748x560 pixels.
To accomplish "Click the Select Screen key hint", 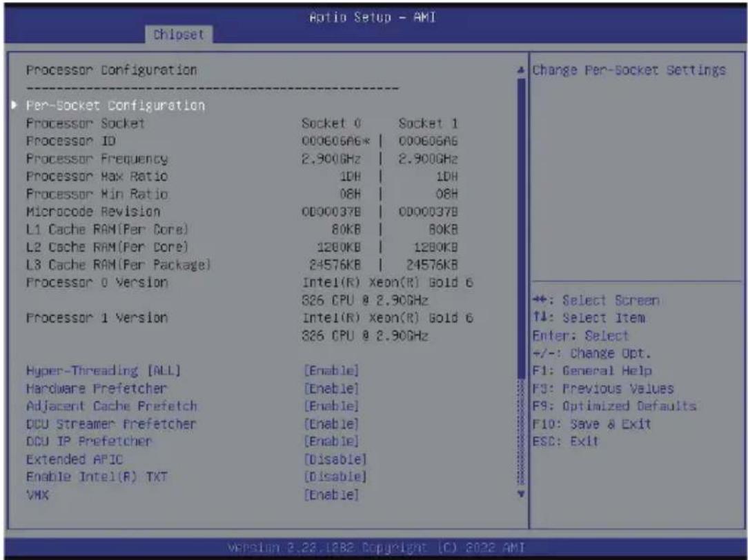I will coord(596,300).
